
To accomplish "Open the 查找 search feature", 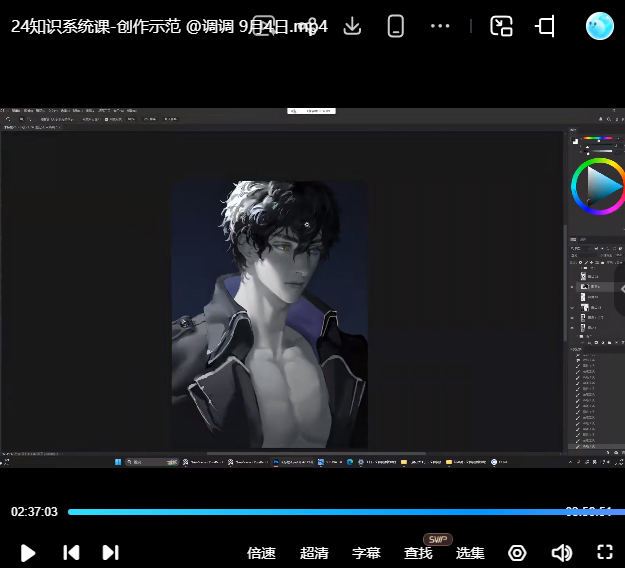I will [x=418, y=553].
